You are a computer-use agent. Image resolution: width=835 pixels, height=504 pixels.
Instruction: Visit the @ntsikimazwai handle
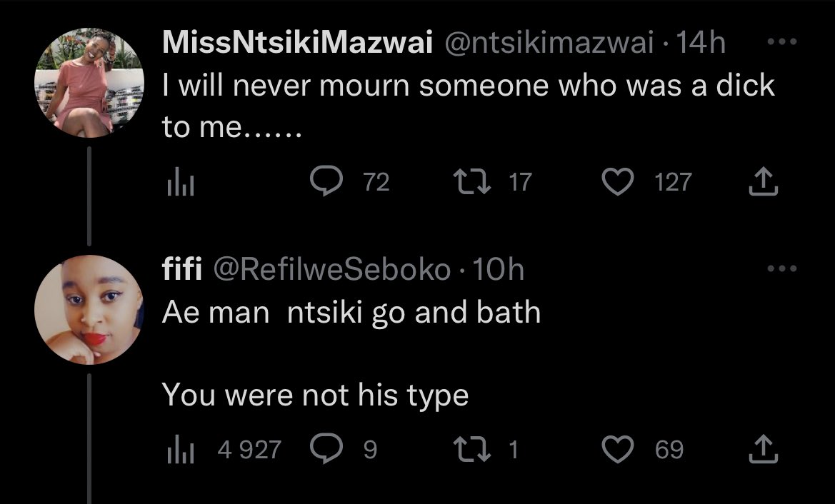(549, 42)
